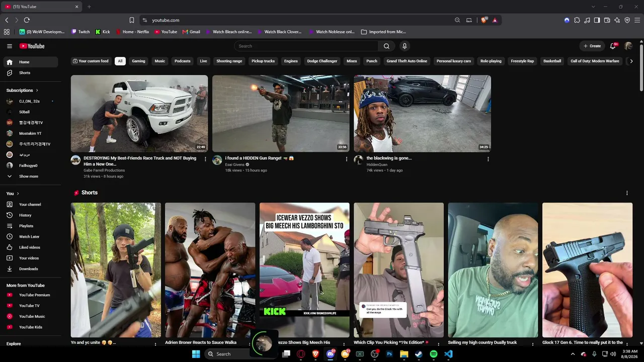Open the account avatar menu
This screenshot has height=362, width=644.
click(628, 46)
